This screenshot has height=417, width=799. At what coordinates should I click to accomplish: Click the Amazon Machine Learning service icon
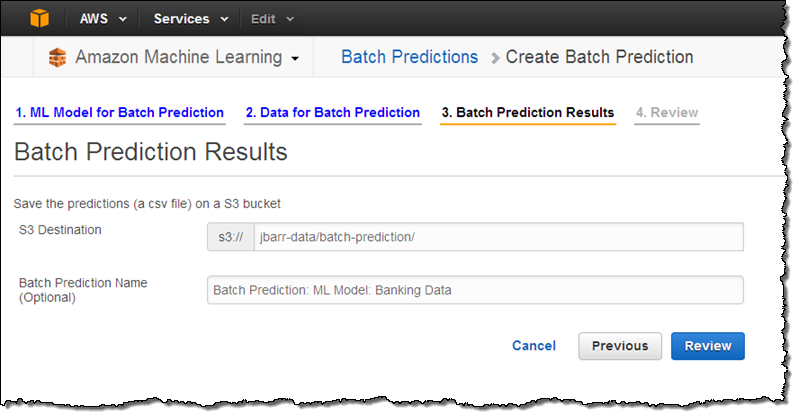[58, 58]
